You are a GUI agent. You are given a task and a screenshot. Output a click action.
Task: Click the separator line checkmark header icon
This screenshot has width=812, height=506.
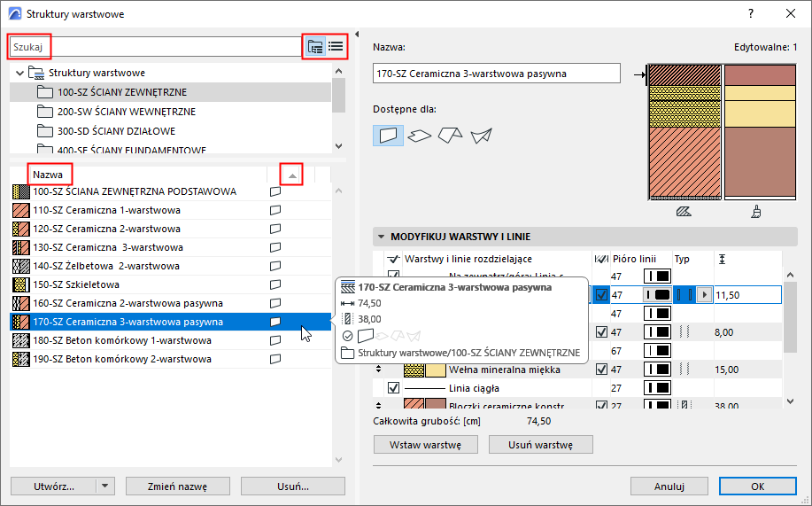coord(393,259)
